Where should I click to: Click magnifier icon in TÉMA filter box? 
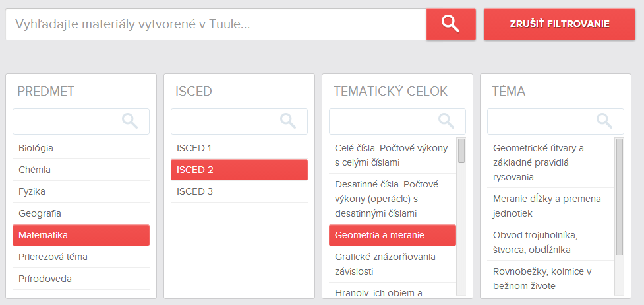tap(604, 121)
